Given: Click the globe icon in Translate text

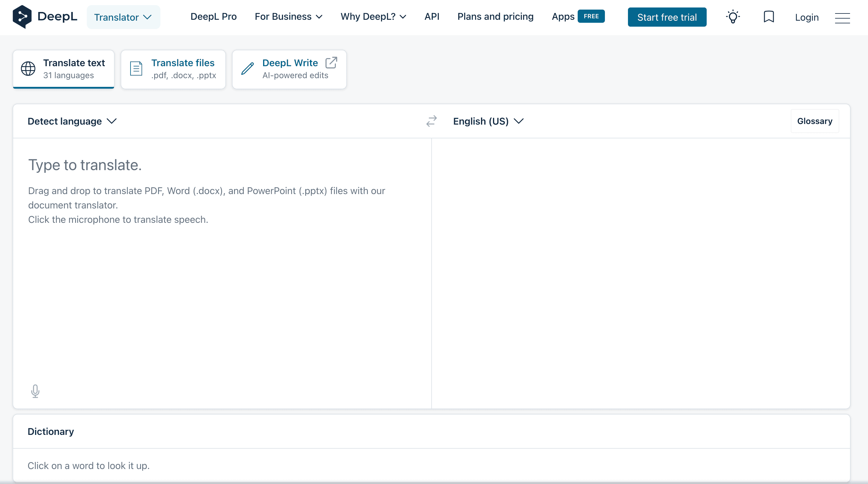Looking at the screenshot, I should tap(28, 69).
